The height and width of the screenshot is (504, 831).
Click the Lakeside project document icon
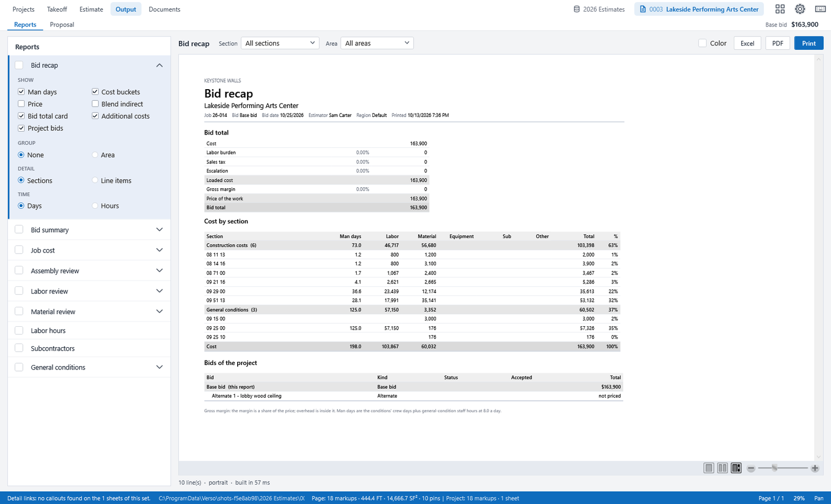pyautogui.click(x=643, y=9)
